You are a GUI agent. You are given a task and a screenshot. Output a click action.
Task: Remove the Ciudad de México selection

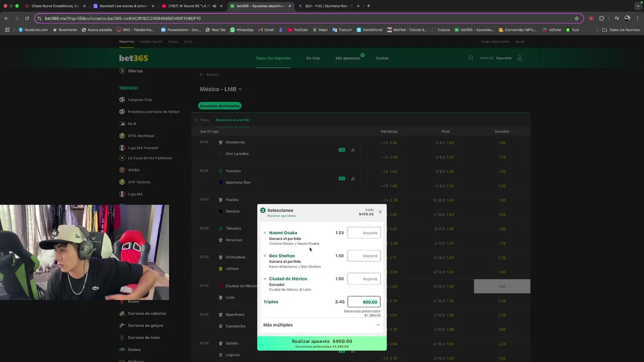[265, 279]
